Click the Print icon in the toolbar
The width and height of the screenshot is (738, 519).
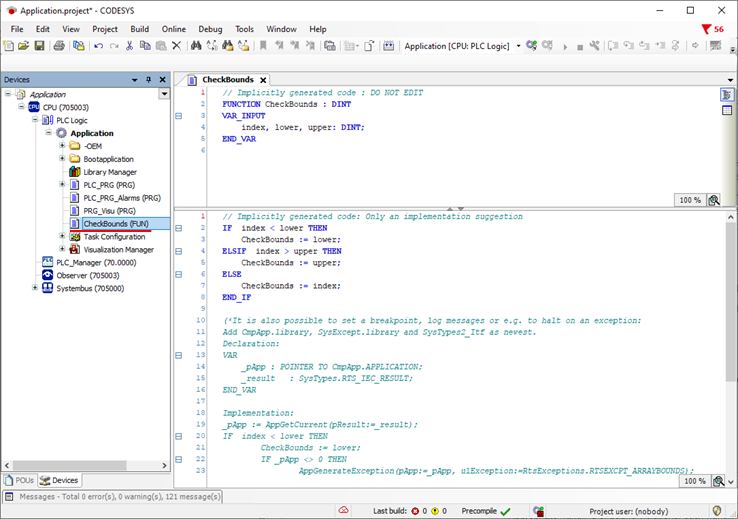tap(60, 46)
